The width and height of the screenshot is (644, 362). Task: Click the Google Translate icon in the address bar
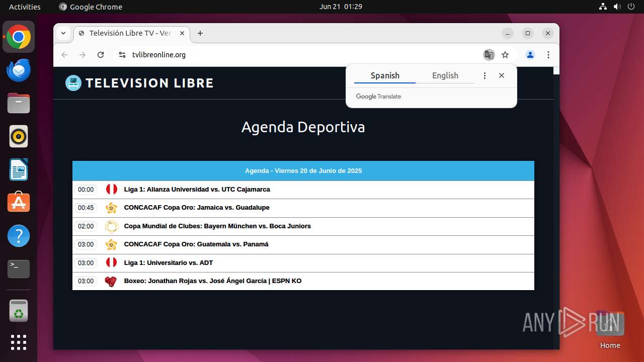(x=489, y=55)
